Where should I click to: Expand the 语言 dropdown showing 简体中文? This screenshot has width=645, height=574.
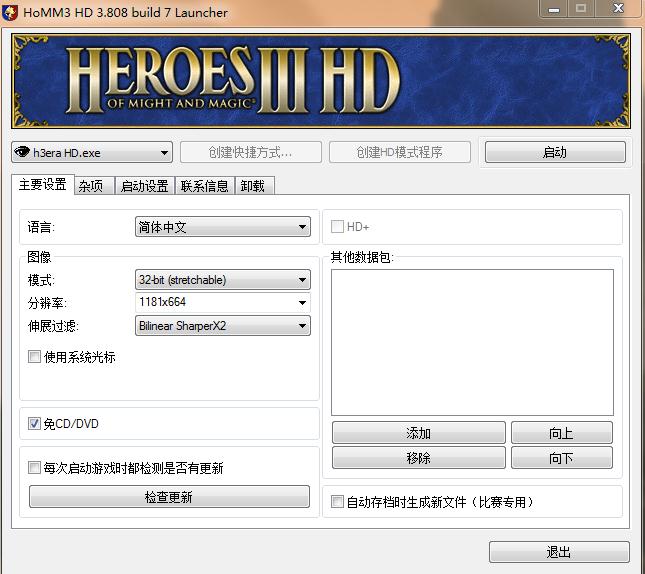pos(223,227)
